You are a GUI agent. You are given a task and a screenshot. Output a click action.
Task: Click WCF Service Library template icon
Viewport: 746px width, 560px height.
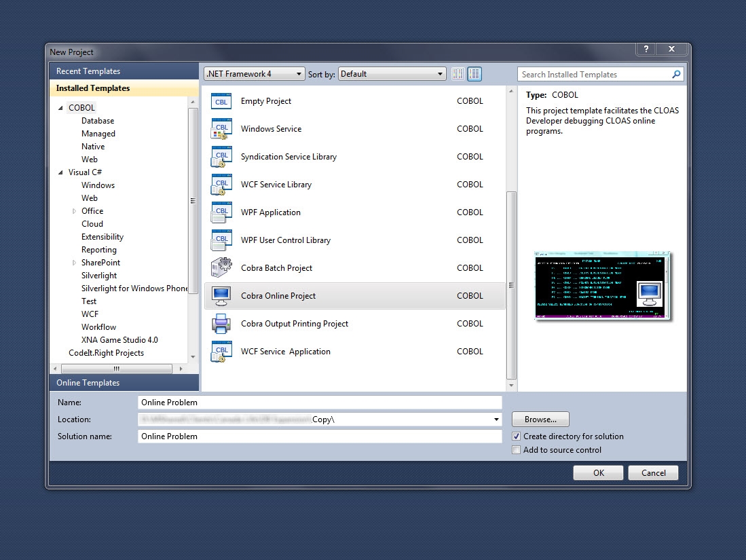221,185
